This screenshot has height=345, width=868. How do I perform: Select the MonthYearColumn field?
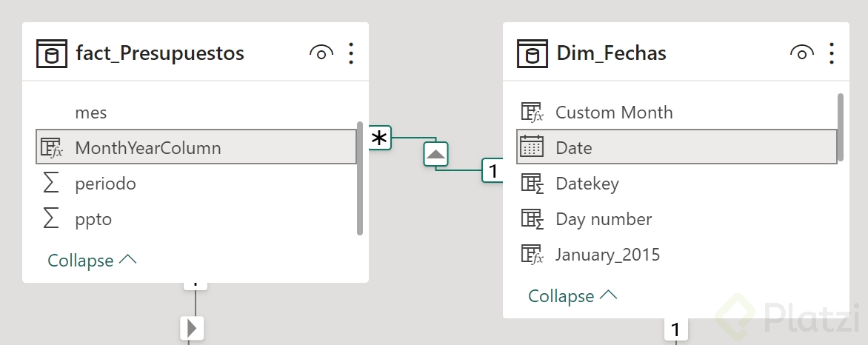(196, 147)
